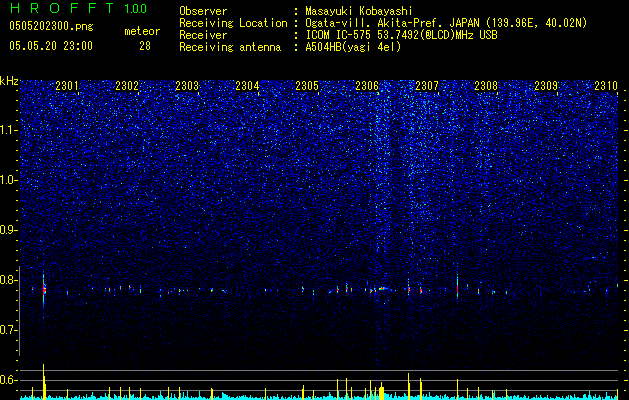
Task: Click the bright red meteor echo before 2301
Action: coord(44,289)
